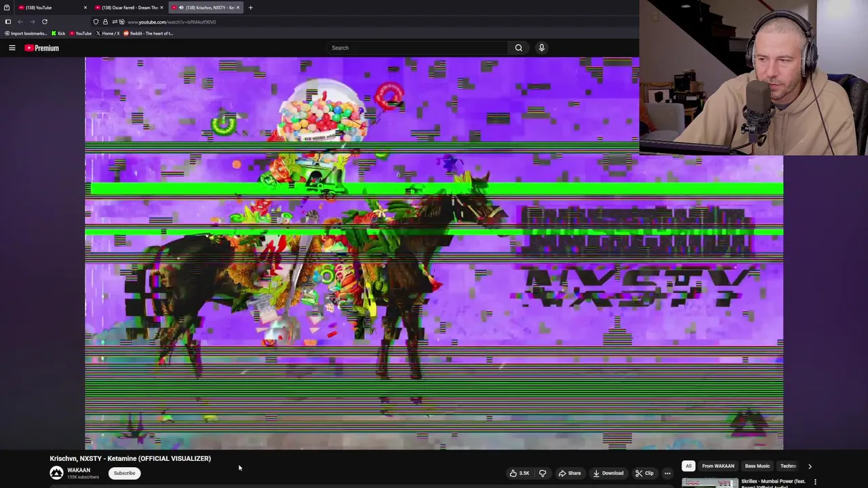This screenshot has width=868, height=488.
Task: Click the site padlock icon
Action: pyautogui.click(x=105, y=22)
